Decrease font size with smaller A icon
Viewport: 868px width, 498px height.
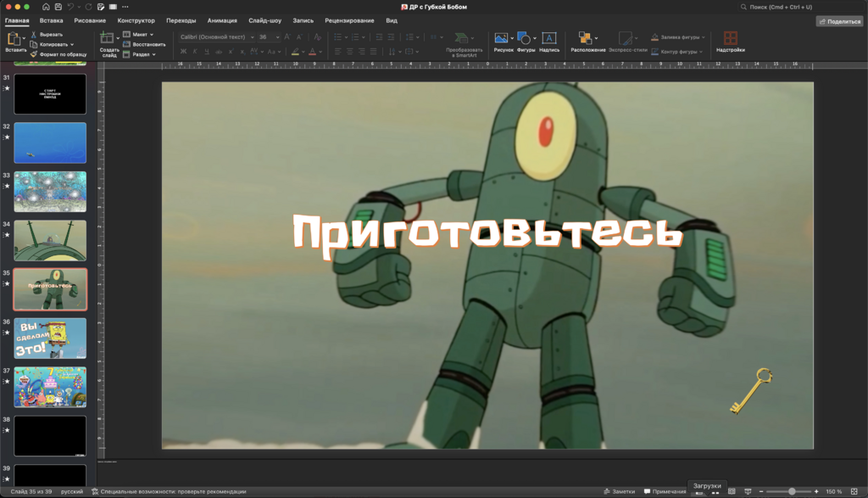(299, 37)
